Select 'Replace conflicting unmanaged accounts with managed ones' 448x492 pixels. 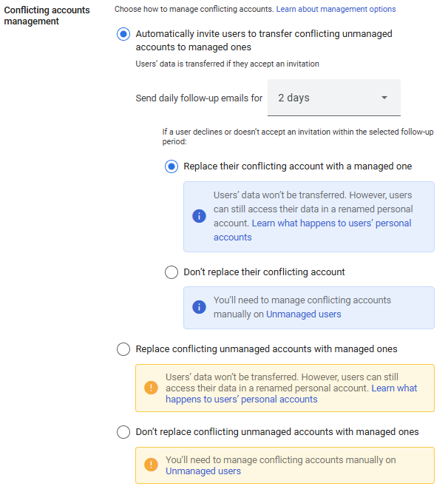pyautogui.click(x=123, y=349)
